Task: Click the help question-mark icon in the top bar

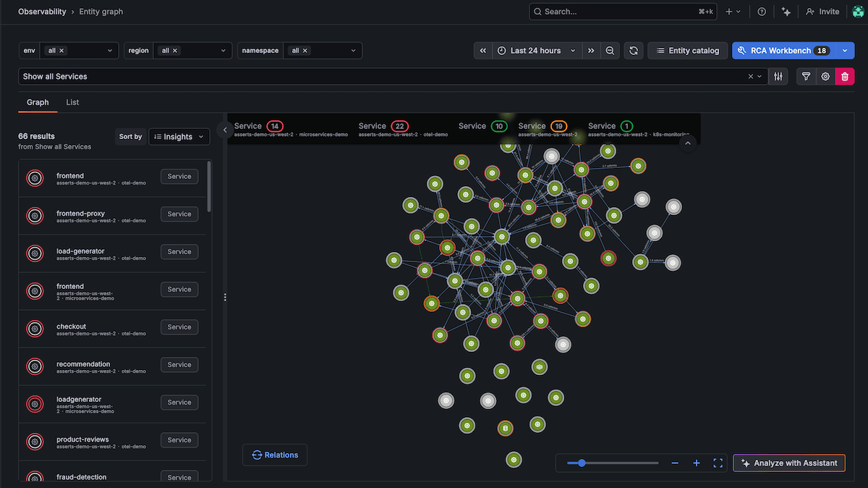Action: tap(760, 11)
